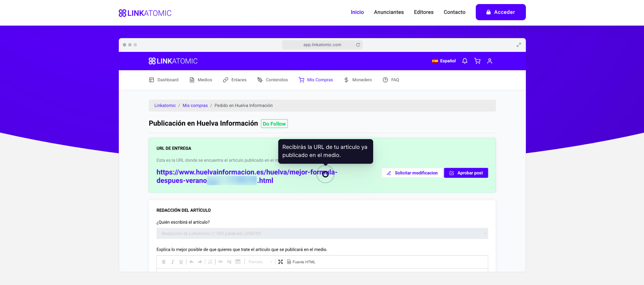
Task: Open Mis compras breadcrumb link
Action: point(195,105)
